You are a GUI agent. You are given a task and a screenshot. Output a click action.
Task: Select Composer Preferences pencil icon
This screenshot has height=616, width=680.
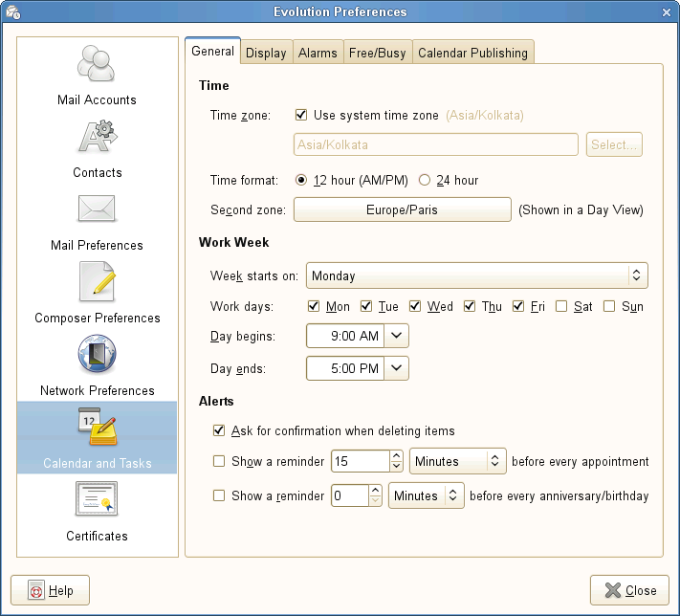(97, 281)
